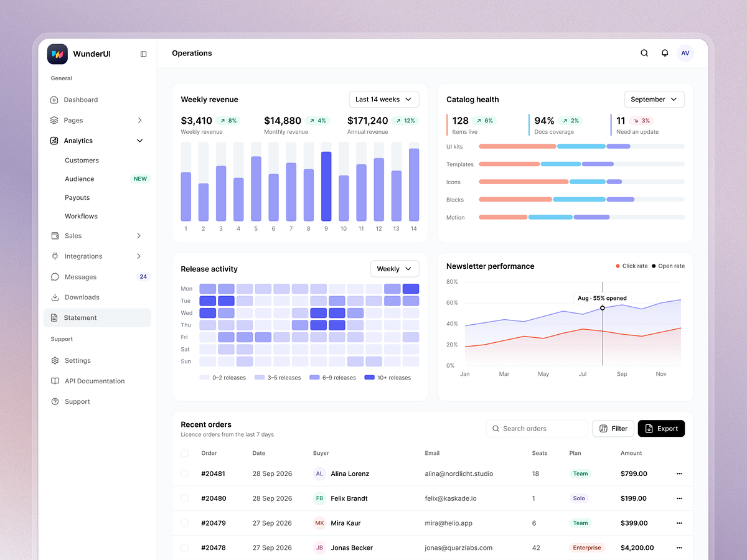Open the September month dropdown
The width and height of the screenshot is (747, 560).
pyautogui.click(x=654, y=100)
